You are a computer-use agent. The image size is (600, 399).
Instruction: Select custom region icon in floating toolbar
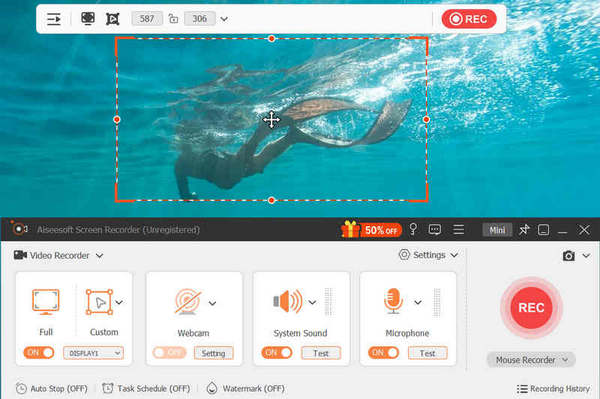[112, 19]
